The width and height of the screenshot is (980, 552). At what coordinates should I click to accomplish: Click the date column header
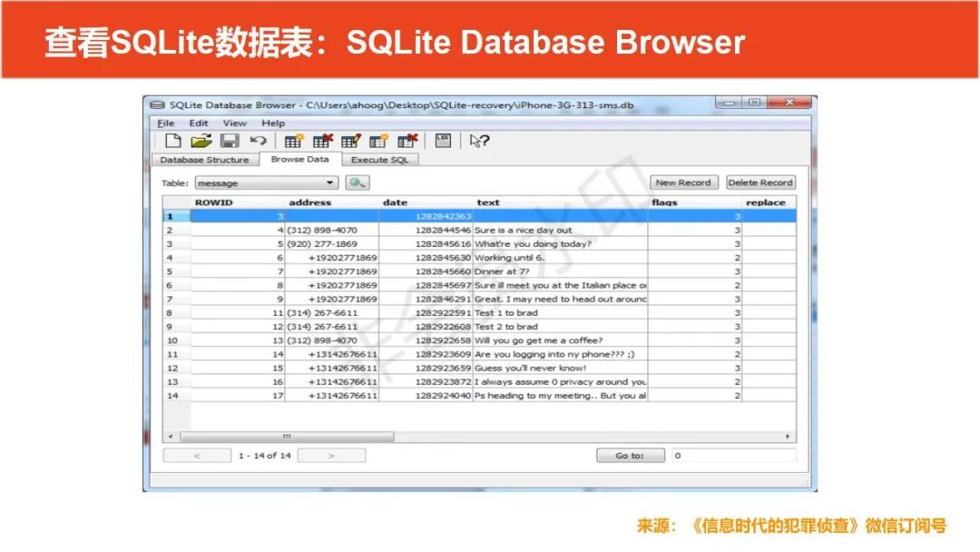426,202
